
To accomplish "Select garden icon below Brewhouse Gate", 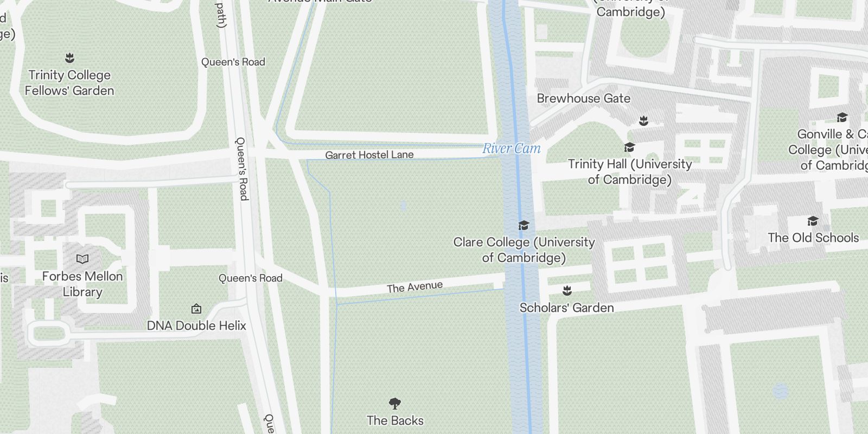I will tap(643, 120).
